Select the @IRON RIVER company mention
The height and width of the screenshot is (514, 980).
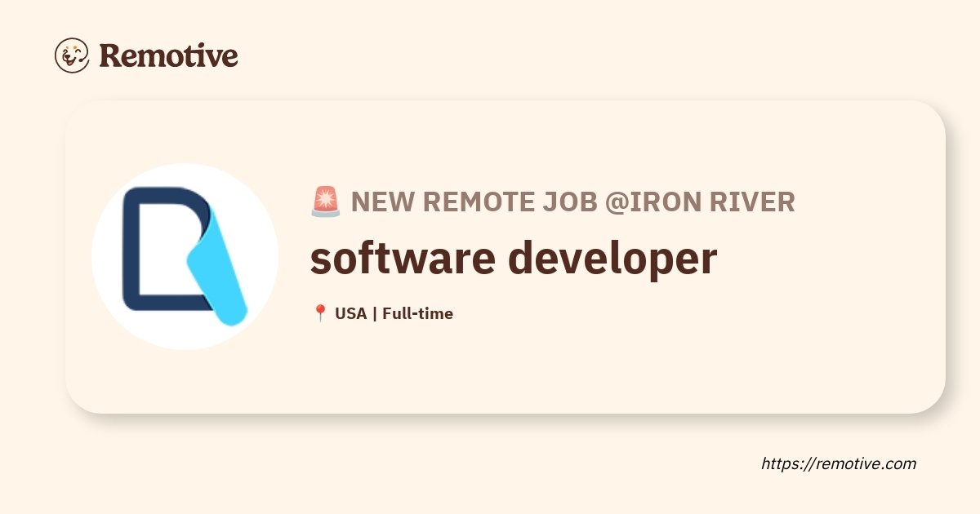pyautogui.click(x=700, y=202)
